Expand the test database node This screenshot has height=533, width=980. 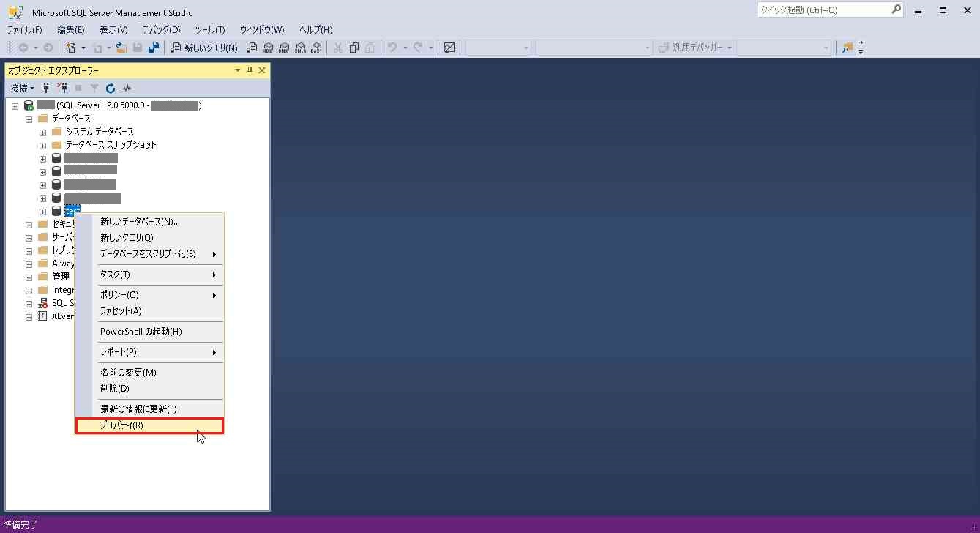click(42, 212)
